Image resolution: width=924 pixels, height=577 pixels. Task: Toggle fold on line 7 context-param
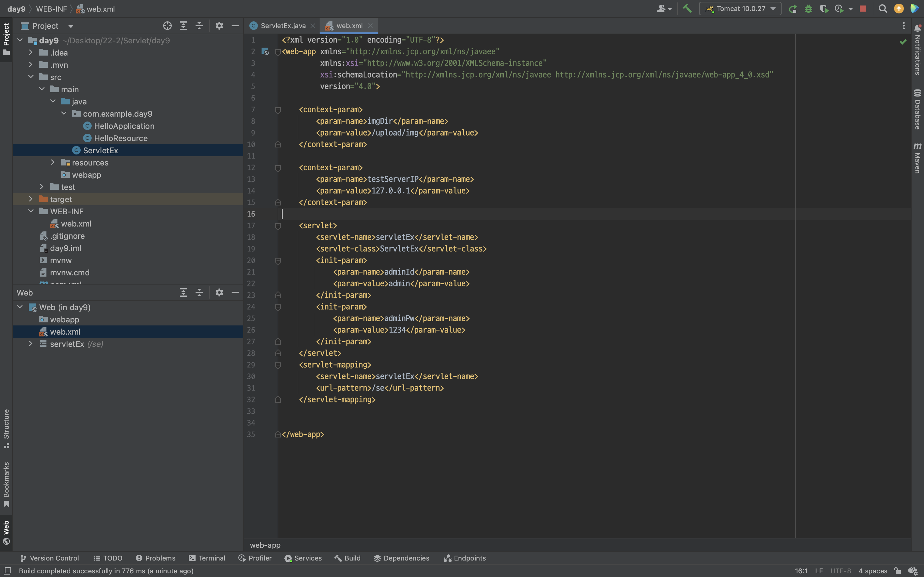pyautogui.click(x=278, y=110)
